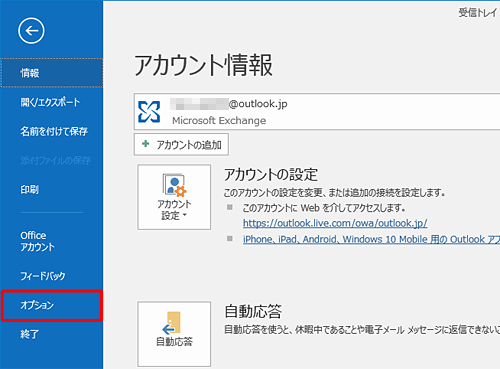This screenshot has width=500, height=369.
Task: Click the 自動応答 section heading
Action: pyautogui.click(x=253, y=311)
